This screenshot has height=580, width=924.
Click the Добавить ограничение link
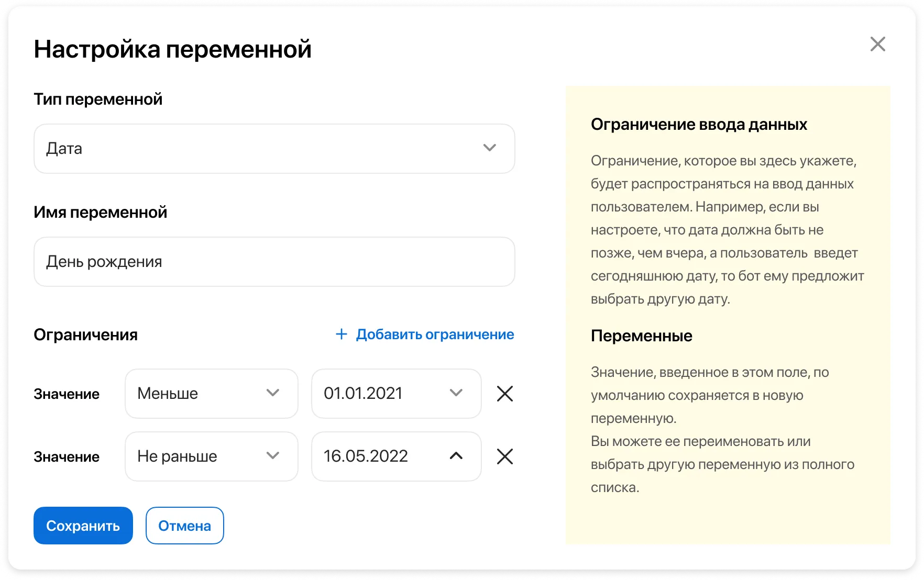pyautogui.click(x=435, y=334)
